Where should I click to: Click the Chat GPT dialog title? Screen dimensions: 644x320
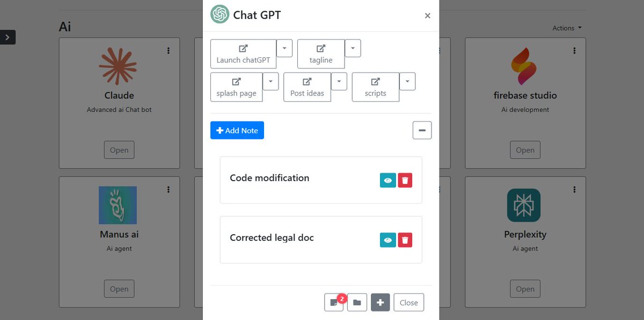(257, 15)
